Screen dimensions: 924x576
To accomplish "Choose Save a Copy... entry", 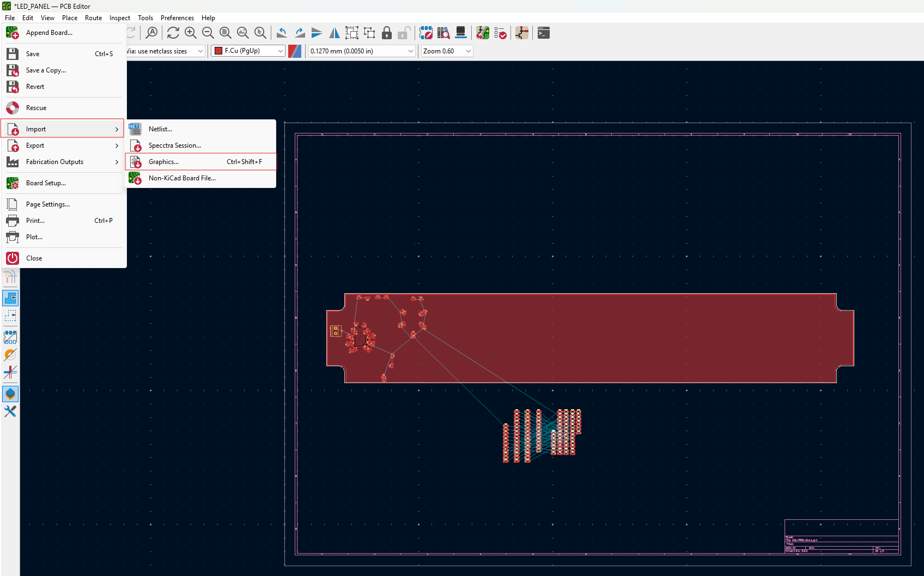I will (63, 70).
